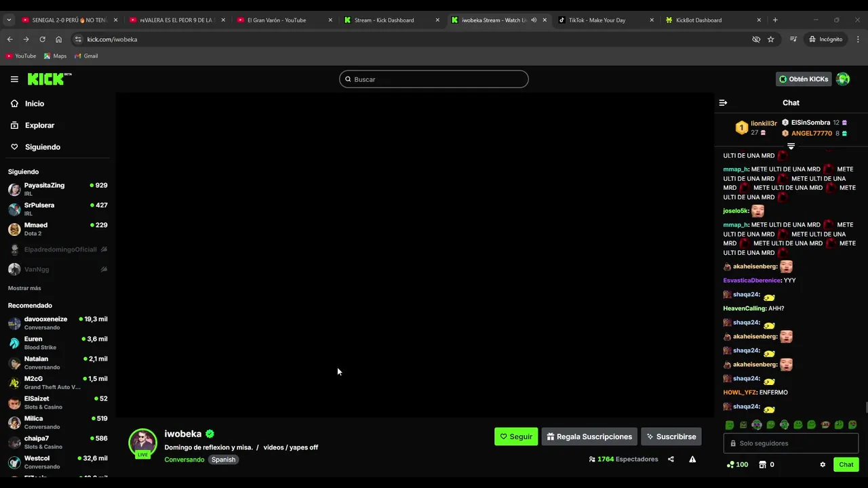Viewport: 868px width, 488px height.
Task: Click HeavenCalling username in chat
Action: tap(745, 308)
